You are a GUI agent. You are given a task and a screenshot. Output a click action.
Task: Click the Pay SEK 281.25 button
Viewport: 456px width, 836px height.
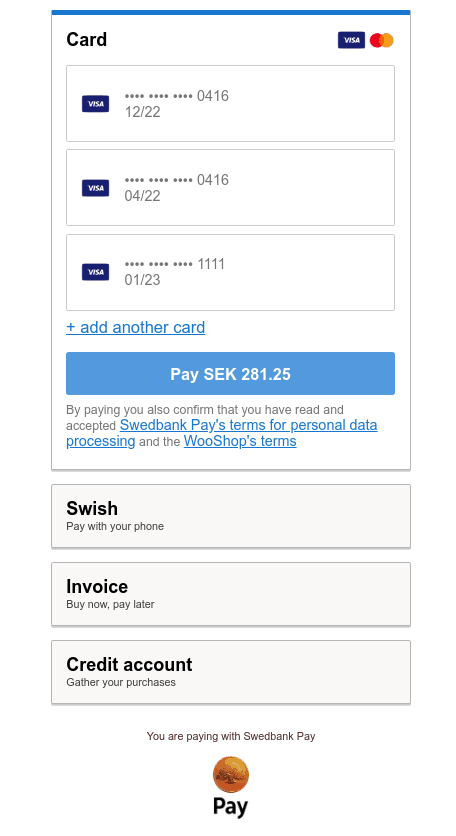(x=230, y=374)
